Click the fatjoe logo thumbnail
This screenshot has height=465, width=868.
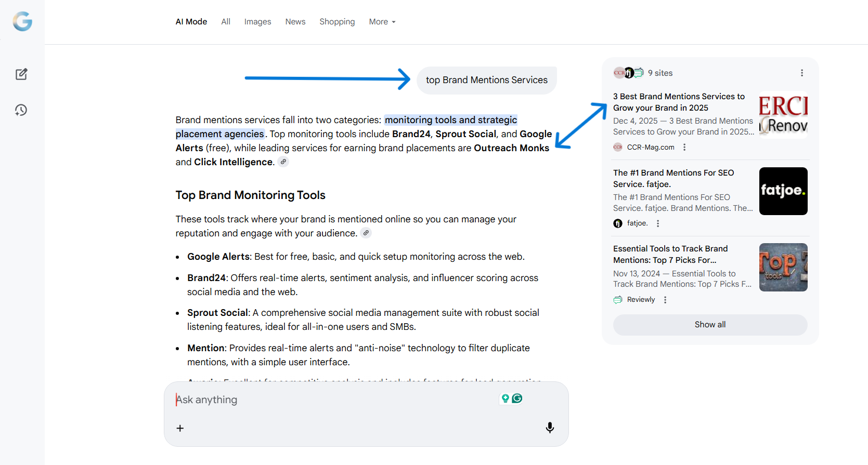point(783,191)
